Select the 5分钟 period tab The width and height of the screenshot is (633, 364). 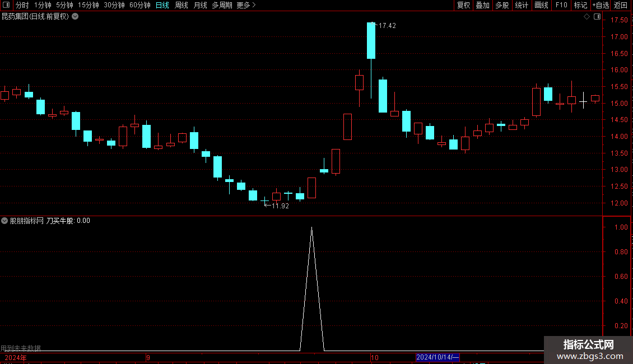(64, 5)
